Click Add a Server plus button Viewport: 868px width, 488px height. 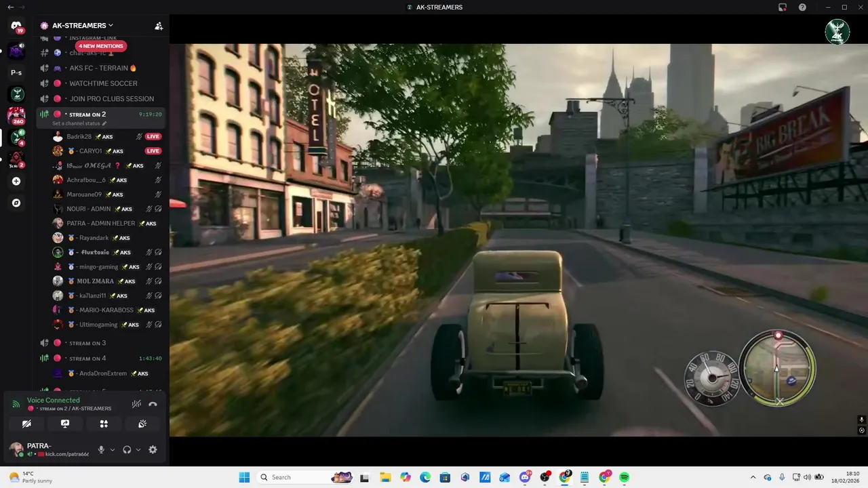click(x=16, y=182)
